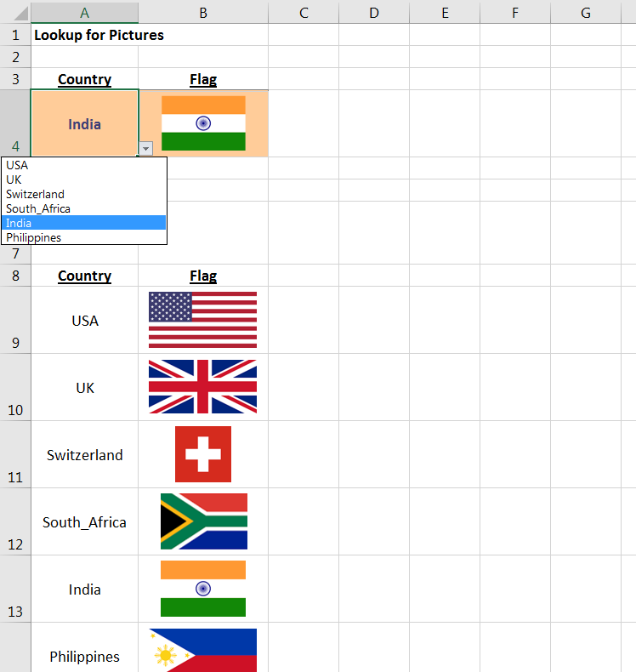Select the South Africa flag image

[204, 521]
